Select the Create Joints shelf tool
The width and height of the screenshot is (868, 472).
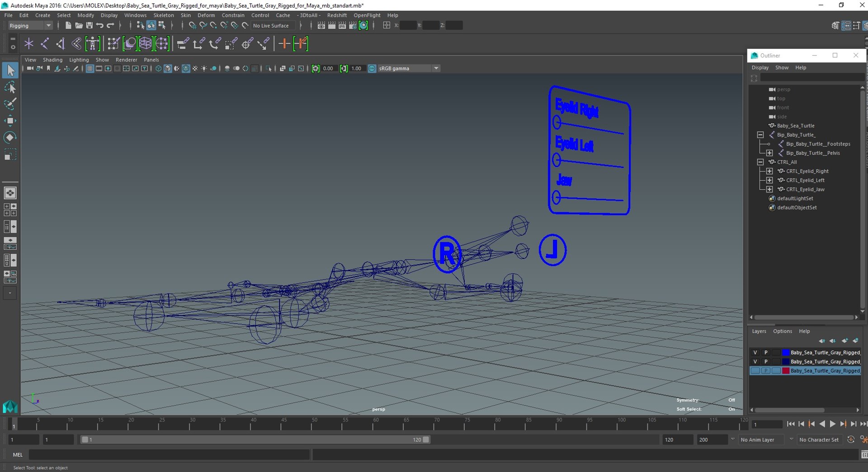point(45,44)
